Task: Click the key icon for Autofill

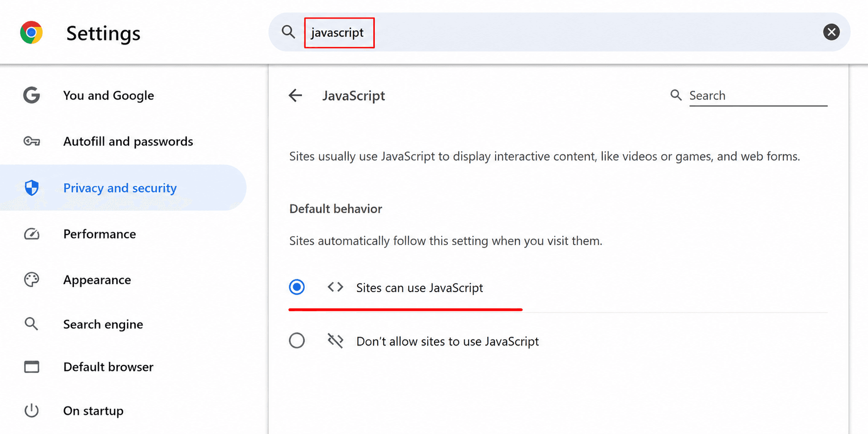Action: [32, 141]
